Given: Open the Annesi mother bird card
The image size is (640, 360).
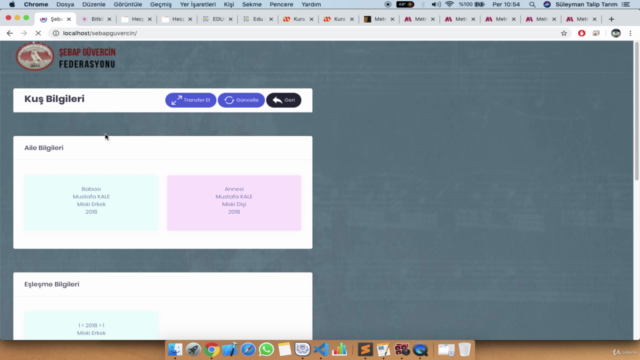Looking at the screenshot, I should pos(234,203).
